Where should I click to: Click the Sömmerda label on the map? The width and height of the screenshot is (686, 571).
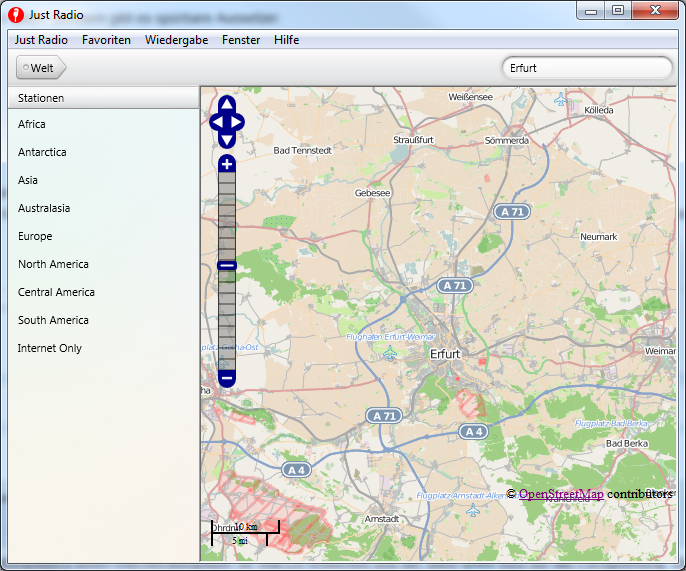pos(507,140)
